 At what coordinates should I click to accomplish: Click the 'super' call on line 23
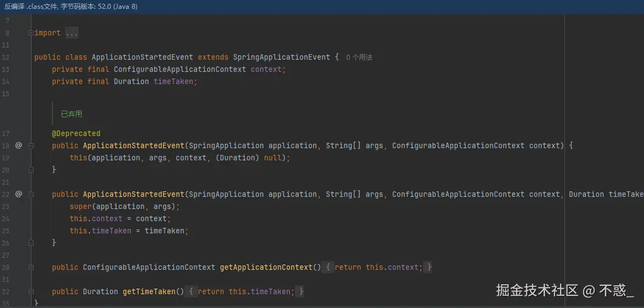(x=81, y=206)
